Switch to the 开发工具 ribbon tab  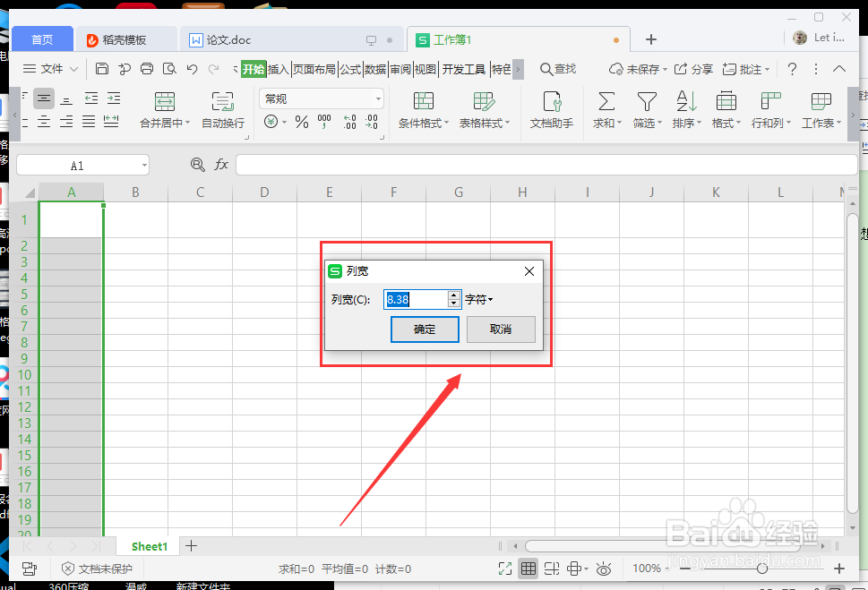point(464,69)
